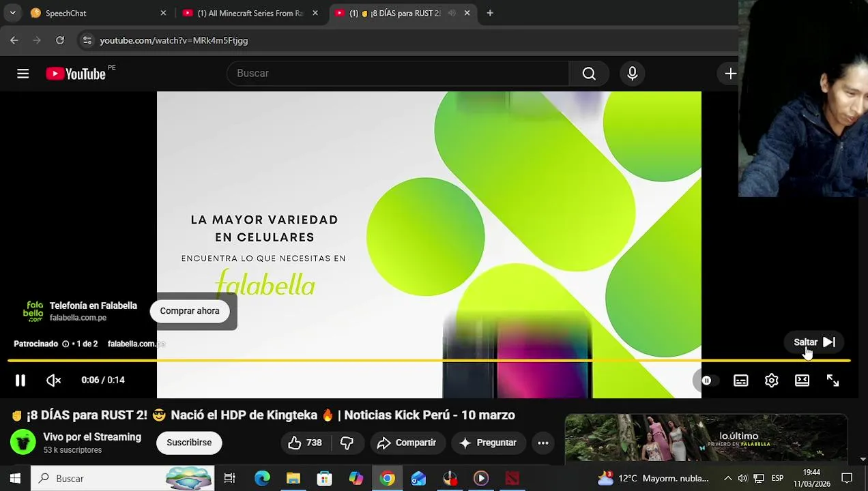The height and width of the screenshot is (491, 868).
Task: Open Task View on the taskbar
Action: click(x=230, y=479)
